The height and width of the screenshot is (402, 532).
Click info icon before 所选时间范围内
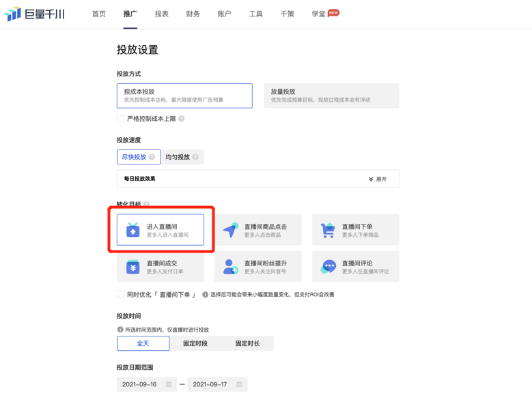120,330
